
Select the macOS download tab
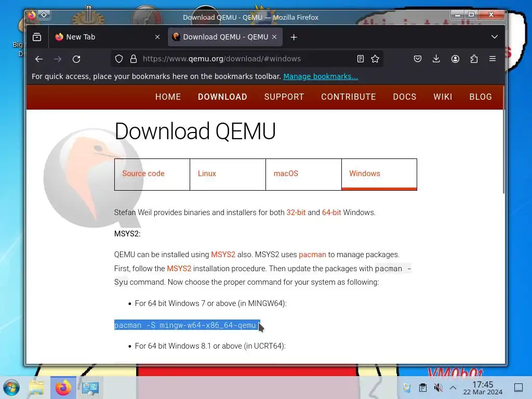pyautogui.click(x=303, y=174)
